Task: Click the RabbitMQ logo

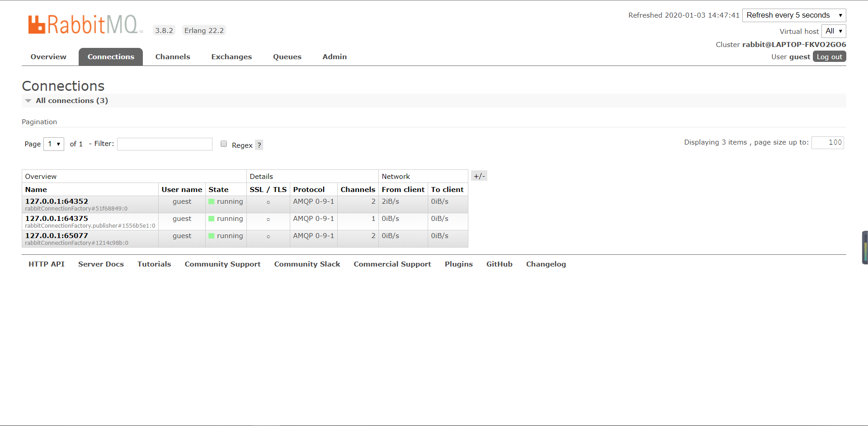Action: click(85, 24)
